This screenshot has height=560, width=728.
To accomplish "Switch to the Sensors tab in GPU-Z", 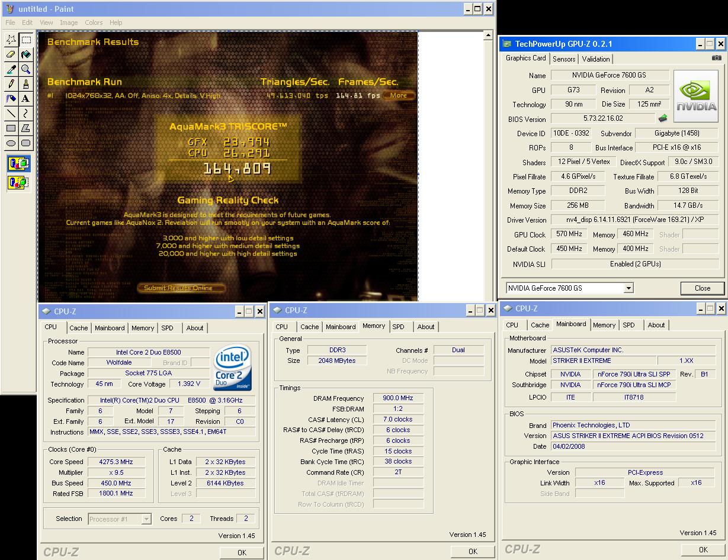I will 564,59.
